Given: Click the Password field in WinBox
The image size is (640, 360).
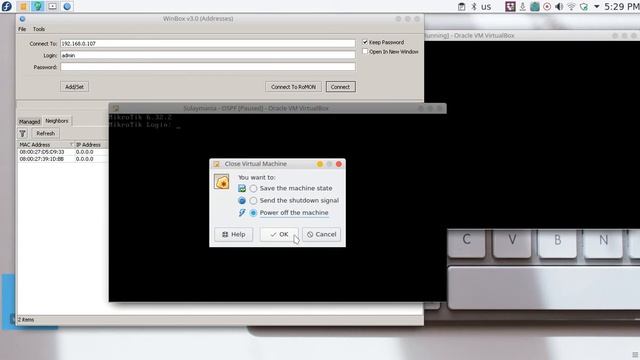Looking at the screenshot, I should (208, 67).
